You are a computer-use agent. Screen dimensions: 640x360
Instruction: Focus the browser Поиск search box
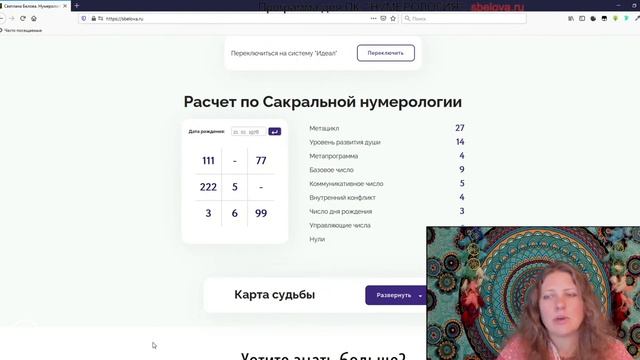point(464,18)
